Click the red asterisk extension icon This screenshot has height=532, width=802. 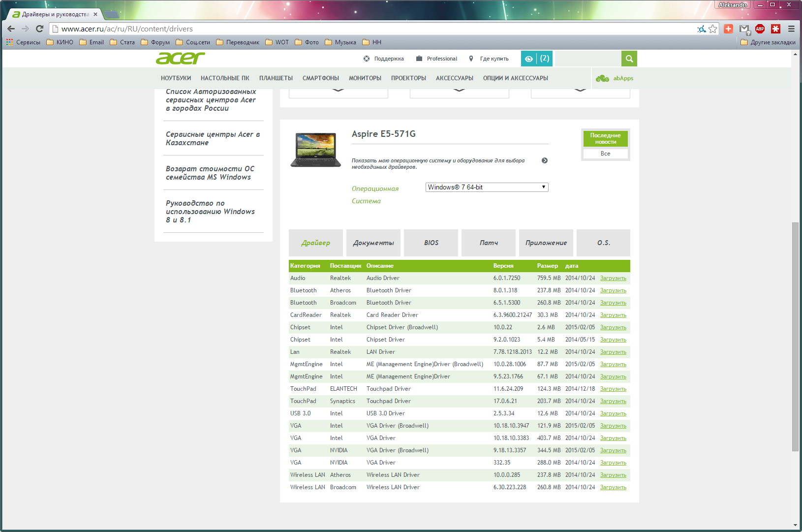pos(776,29)
